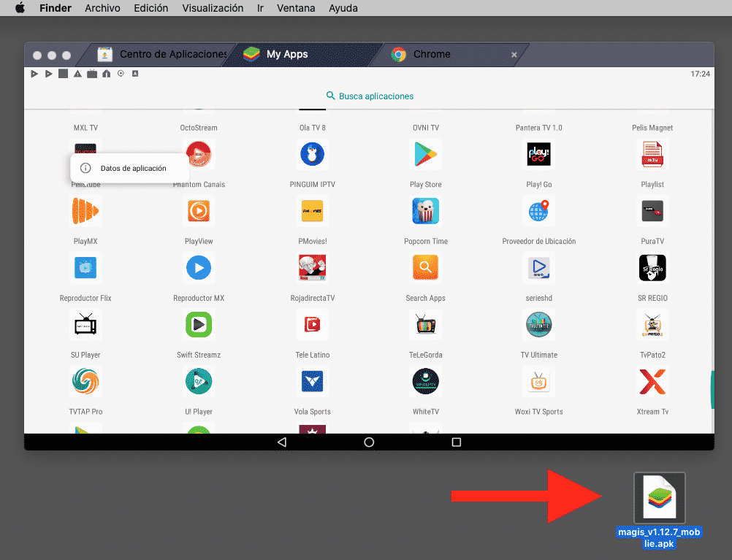Open WhiteTV
This screenshot has width=732, height=560.
point(425,381)
